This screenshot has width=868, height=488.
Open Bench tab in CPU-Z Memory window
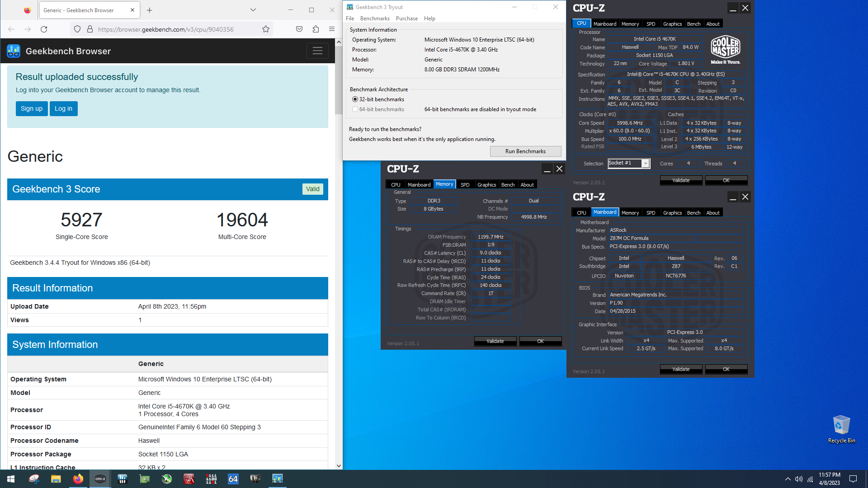point(508,185)
